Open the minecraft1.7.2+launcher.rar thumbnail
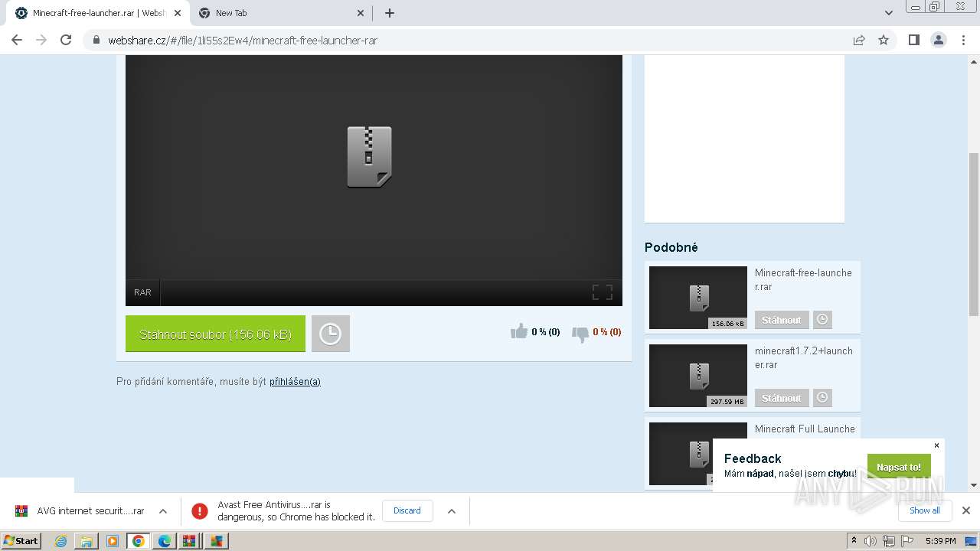 pyautogui.click(x=698, y=376)
